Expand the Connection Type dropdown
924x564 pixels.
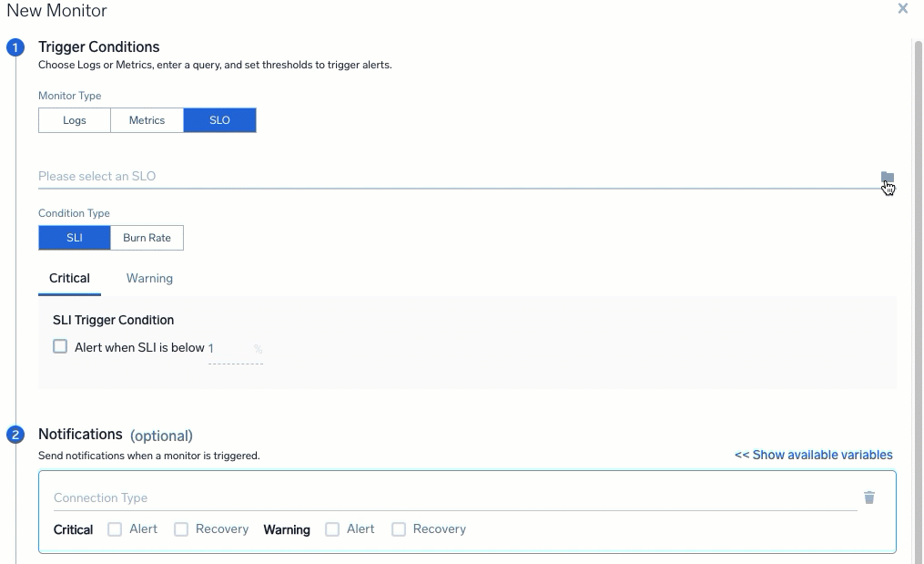coord(455,497)
